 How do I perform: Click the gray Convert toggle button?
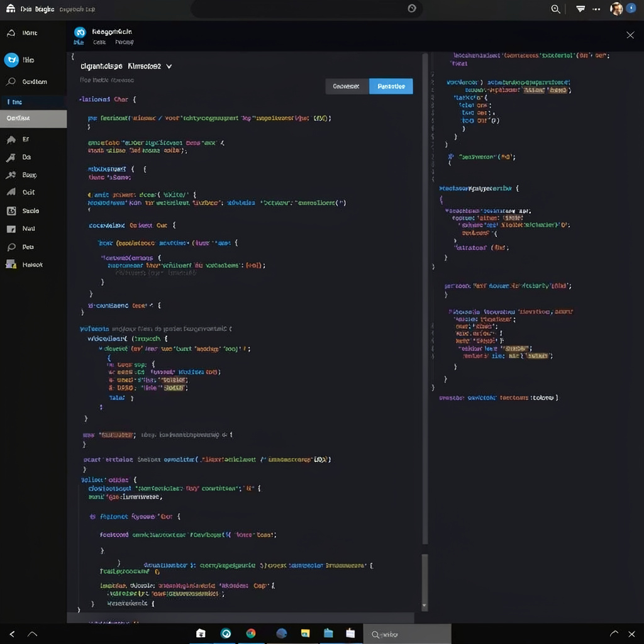pos(347,86)
